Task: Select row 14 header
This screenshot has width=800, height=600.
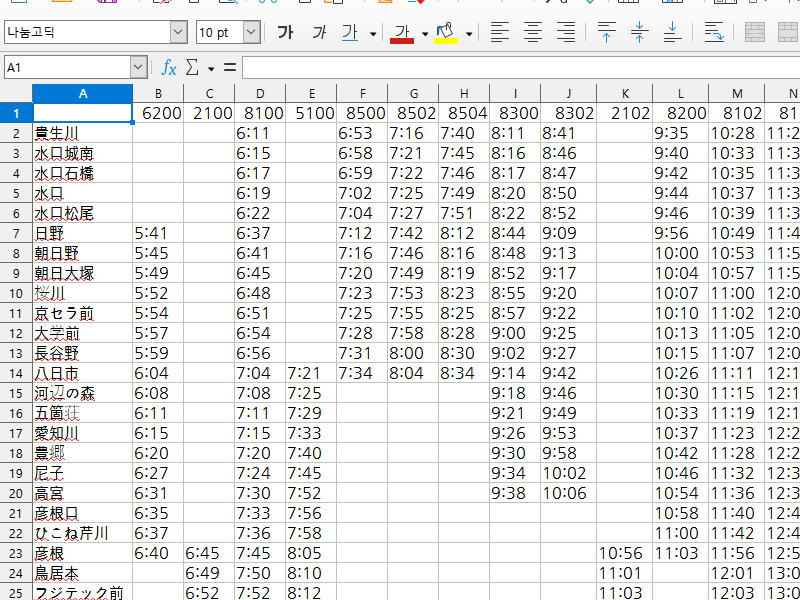Action: click(x=16, y=373)
